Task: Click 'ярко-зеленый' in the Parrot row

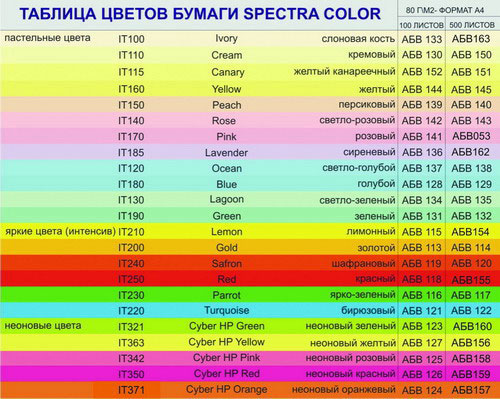Action: coord(363,295)
